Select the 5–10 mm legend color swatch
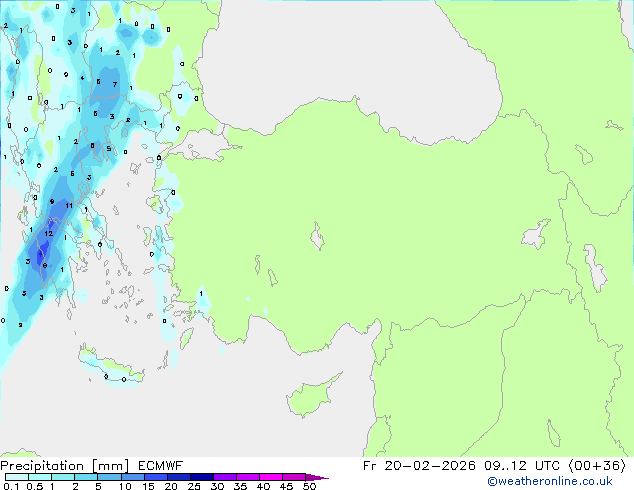 pos(109,477)
